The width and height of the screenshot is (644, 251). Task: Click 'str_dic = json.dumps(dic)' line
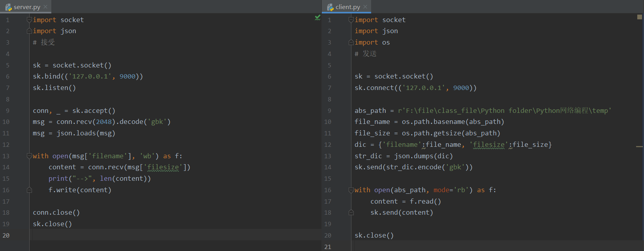(x=404, y=156)
